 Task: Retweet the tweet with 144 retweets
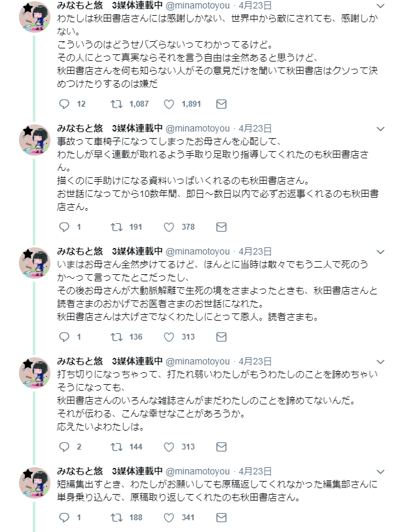click(x=117, y=447)
